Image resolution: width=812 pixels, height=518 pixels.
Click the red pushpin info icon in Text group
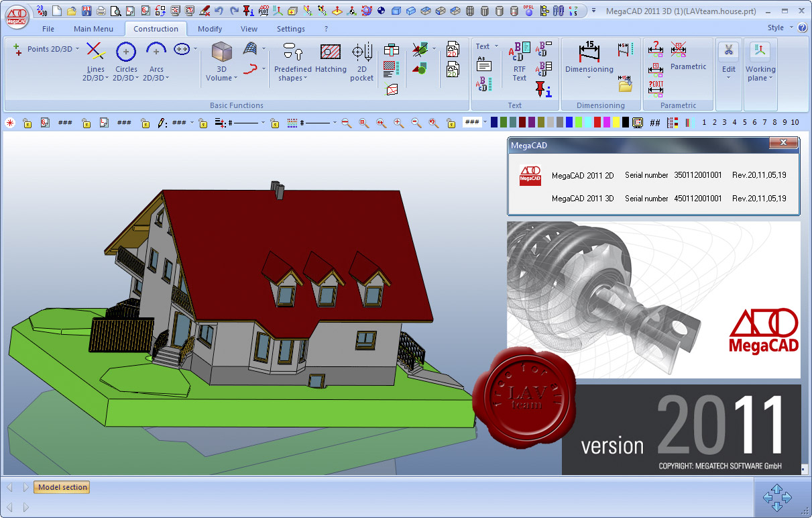[543, 89]
